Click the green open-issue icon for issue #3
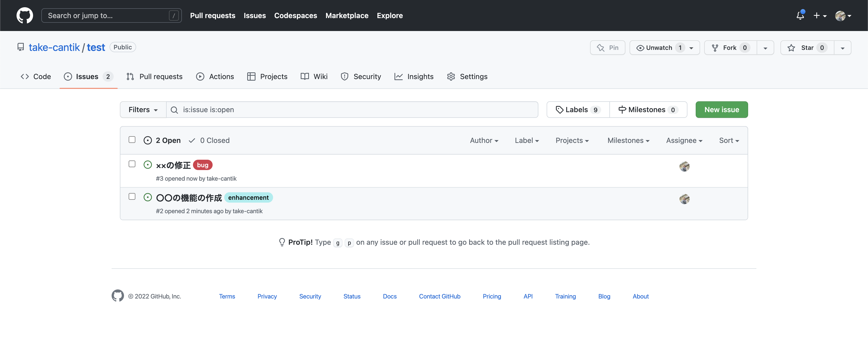This screenshot has width=868, height=337. coord(148,164)
